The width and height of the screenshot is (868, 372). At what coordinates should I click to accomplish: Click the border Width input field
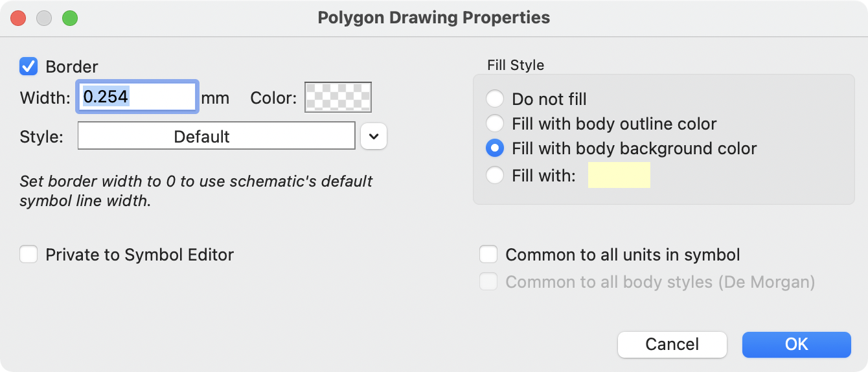pyautogui.click(x=137, y=97)
